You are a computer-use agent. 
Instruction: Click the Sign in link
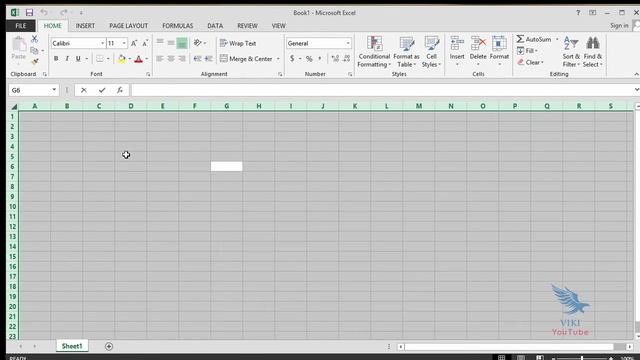(x=619, y=25)
